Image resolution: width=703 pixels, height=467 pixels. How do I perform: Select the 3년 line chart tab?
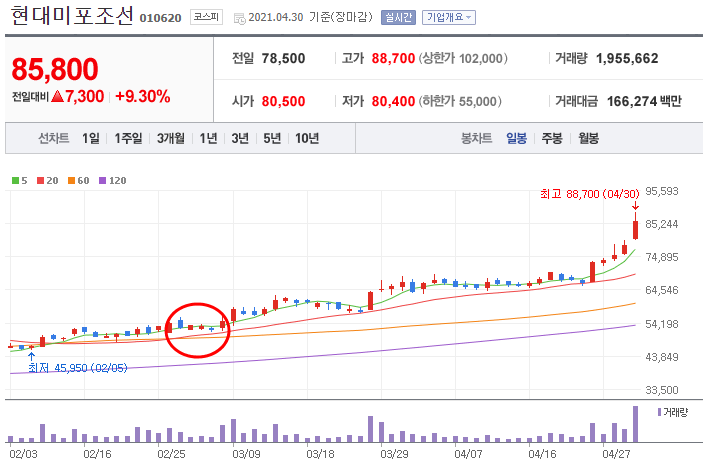(x=240, y=138)
